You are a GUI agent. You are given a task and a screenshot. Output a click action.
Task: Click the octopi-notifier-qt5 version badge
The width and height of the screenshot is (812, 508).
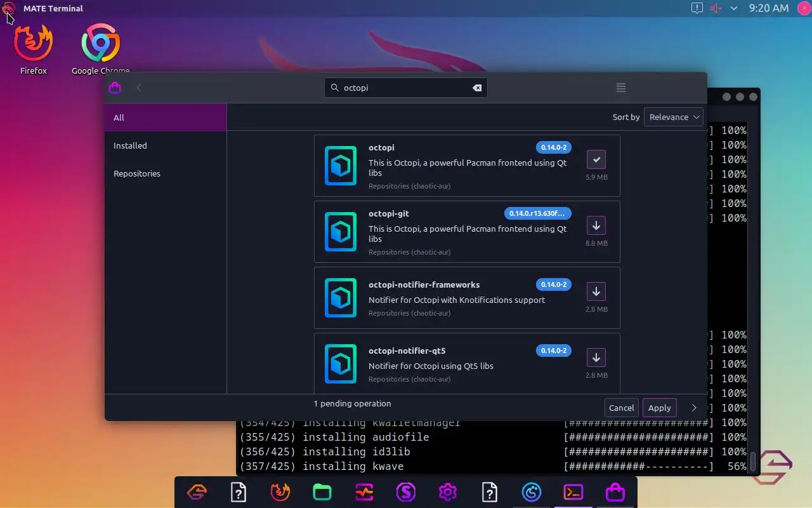point(554,351)
